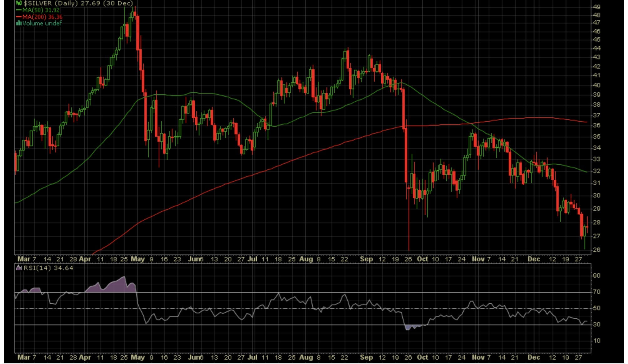The image size is (628, 364).
Task: Click the RSI 30 level axis label
Action: (x=596, y=324)
